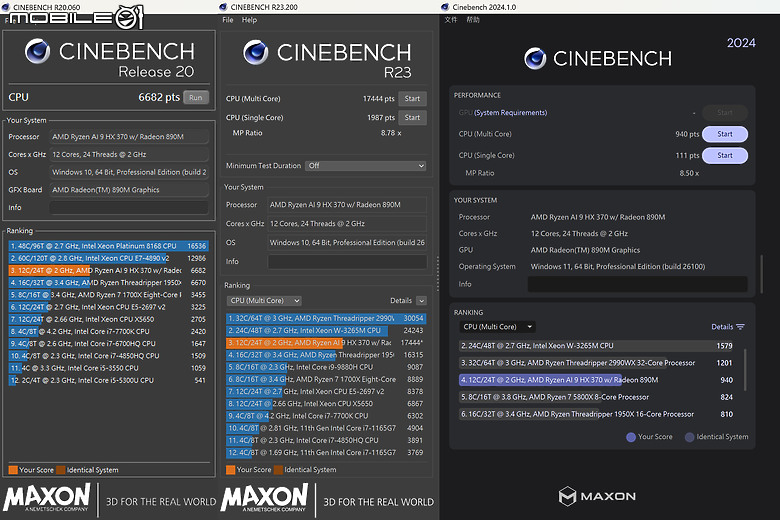Start CPU Single Core test in R23
The image size is (780, 520).
(x=412, y=117)
